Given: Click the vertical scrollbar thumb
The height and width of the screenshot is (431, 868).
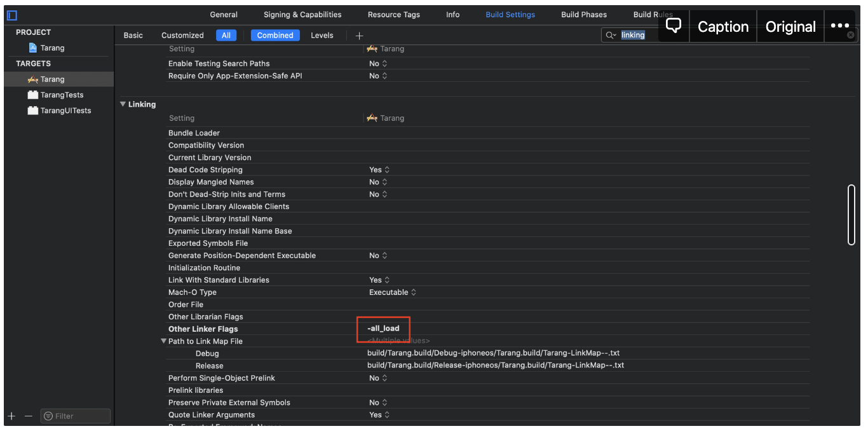Looking at the screenshot, I should (x=851, y=215).
